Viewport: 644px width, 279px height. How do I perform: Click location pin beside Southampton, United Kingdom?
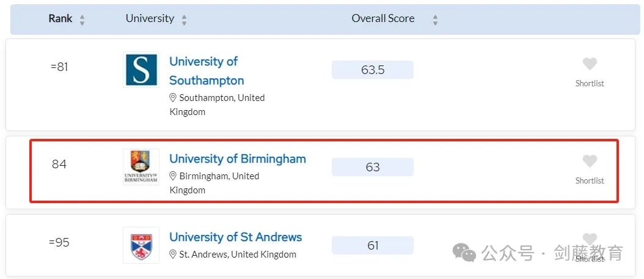173,98
